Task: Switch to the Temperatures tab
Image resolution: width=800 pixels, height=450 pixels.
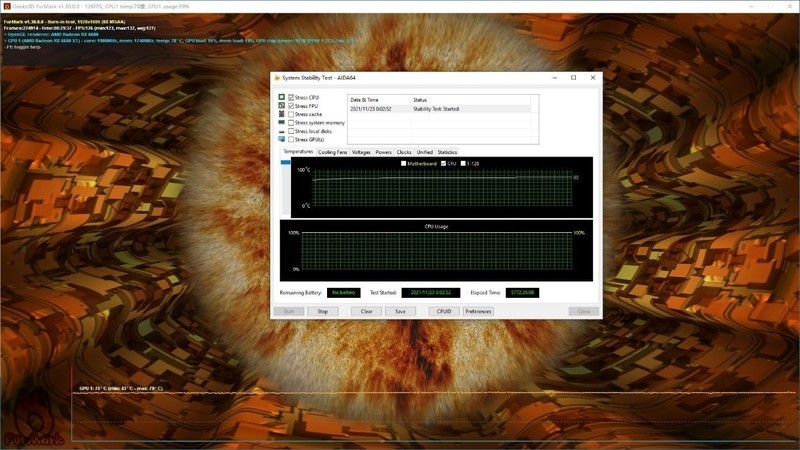Action: 298,152
